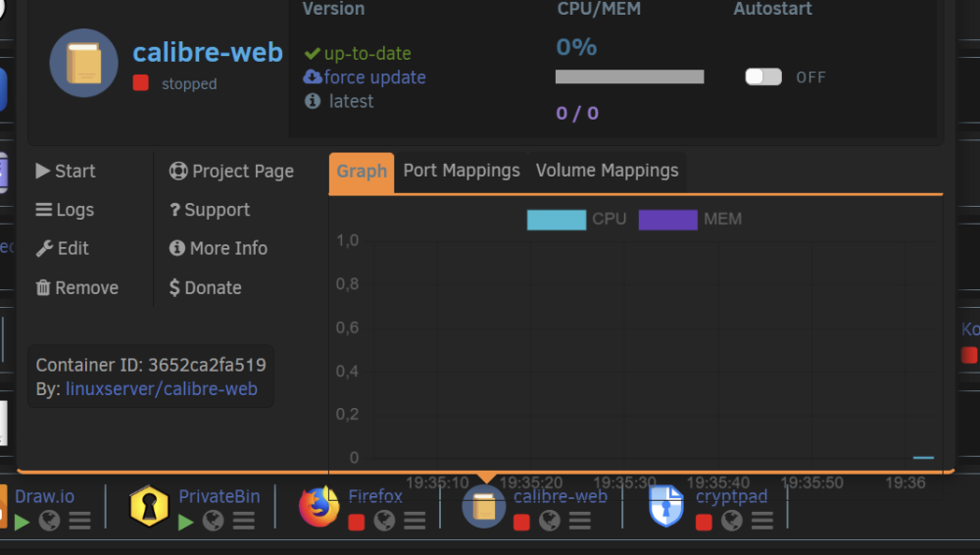Click the globe WebUI icon under cryptpad
The width and height of the screenshot is (980, 555).
(732, 521)
